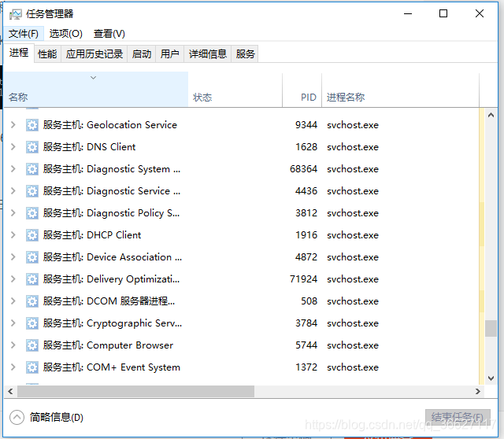Switch to the 用户 tab
This screenshot has width=504, height=439.
pyautogui.click(x=170, y=54)
